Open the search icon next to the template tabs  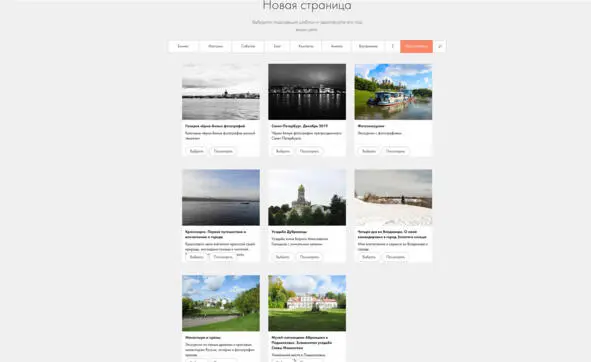coord(440,46)
